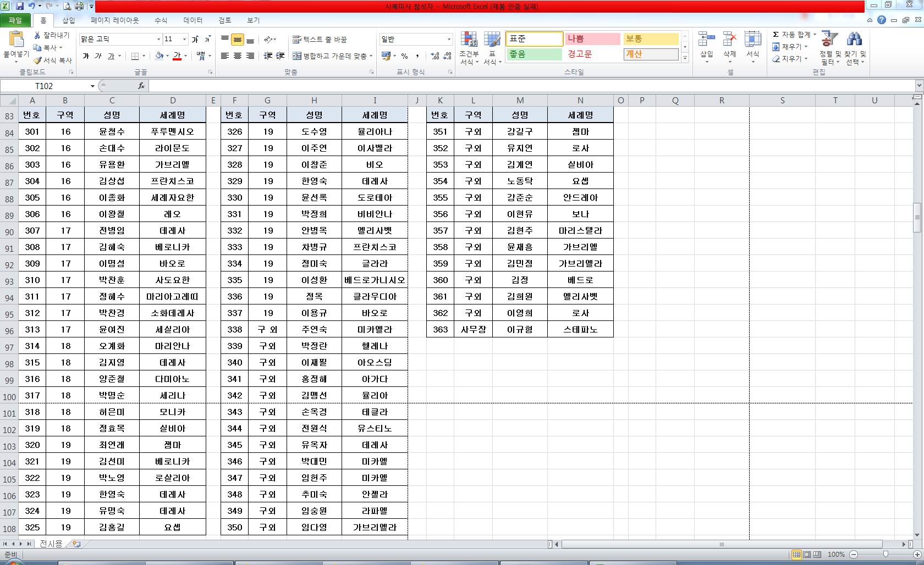Open the font size dropdown
The width and height of the screenshot is (924, 565).
[x=183, y=39]
